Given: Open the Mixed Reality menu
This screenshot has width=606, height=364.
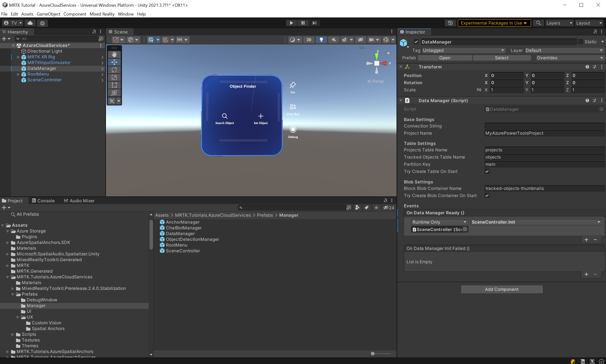Looking at the screenshot, I should click(102, 14).
